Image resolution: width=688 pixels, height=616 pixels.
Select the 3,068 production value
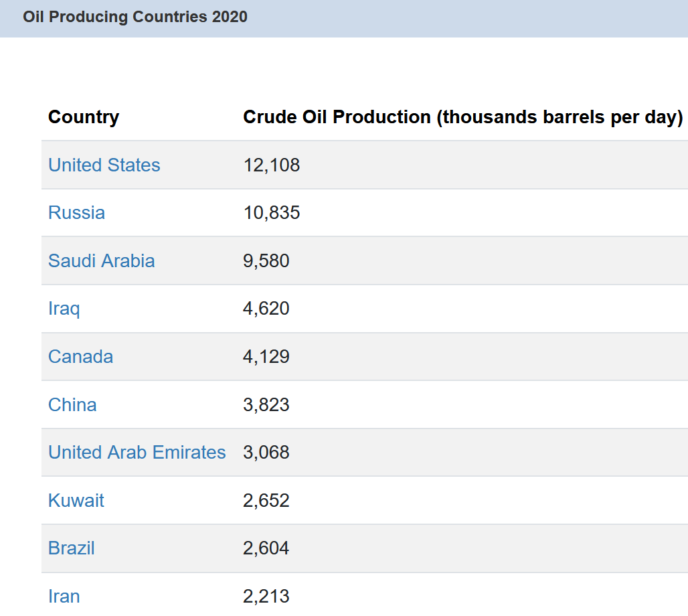[266, 453]
